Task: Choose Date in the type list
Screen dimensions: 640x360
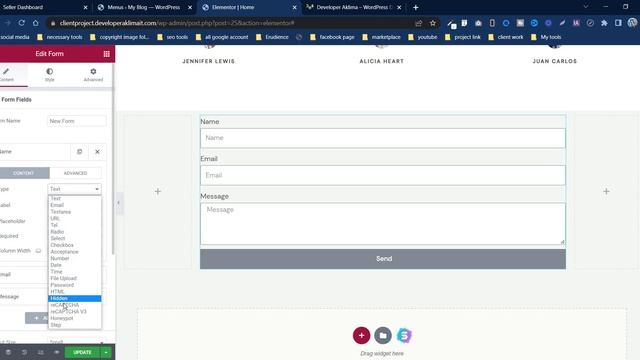Action: coord(74,265)
